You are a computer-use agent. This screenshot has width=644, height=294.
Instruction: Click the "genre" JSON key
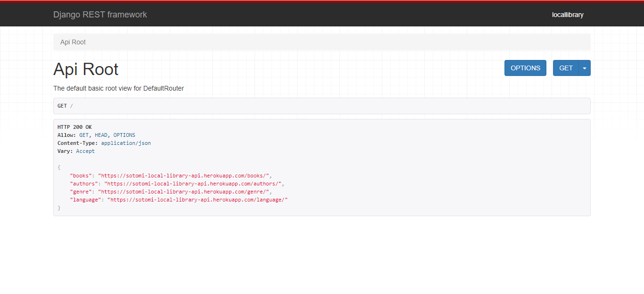81,192
